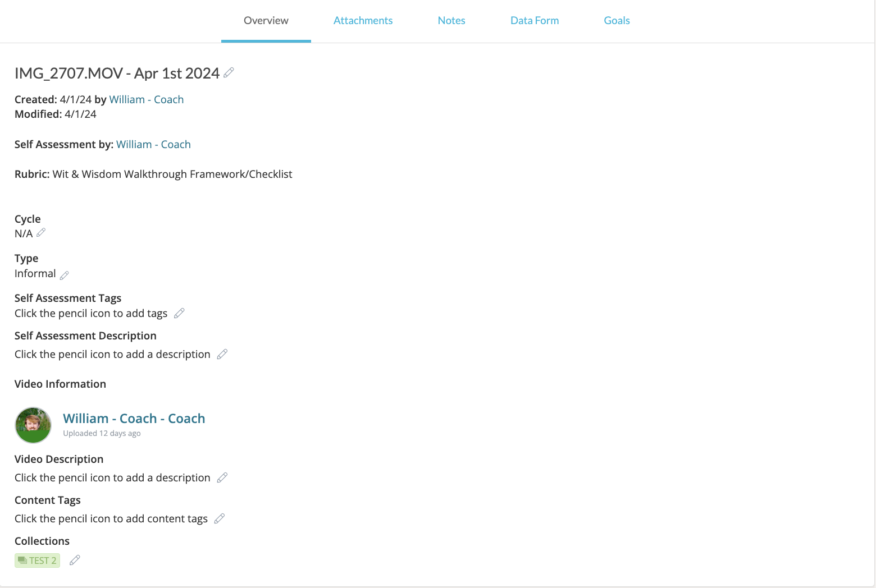Edit Collections with the pencil beside TEST 2
Screen dimensions: 876x588
point(75,560)
